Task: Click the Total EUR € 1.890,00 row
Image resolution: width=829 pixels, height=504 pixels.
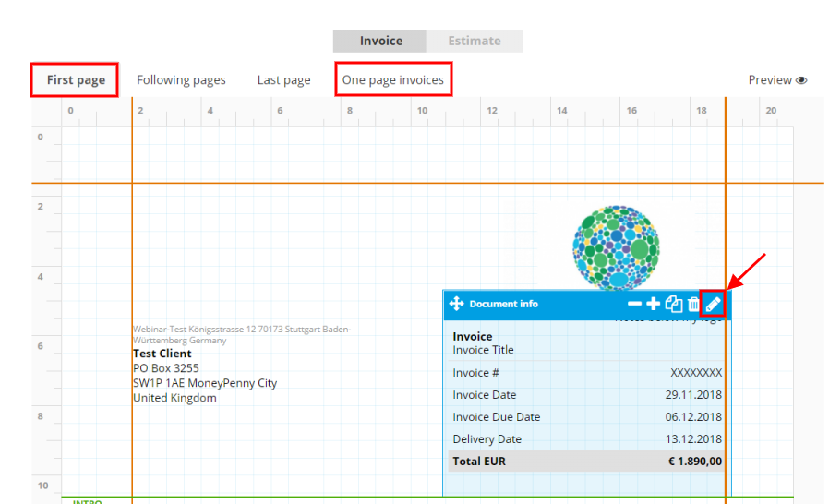Action: (x=587, y=461)
